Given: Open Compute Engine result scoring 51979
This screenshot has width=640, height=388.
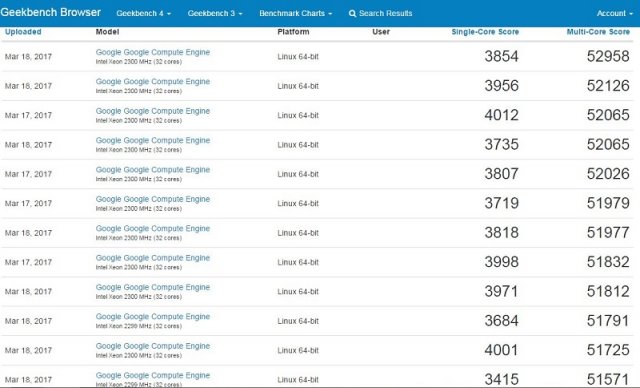Looking at the screenshot, I should click(153, 199).
